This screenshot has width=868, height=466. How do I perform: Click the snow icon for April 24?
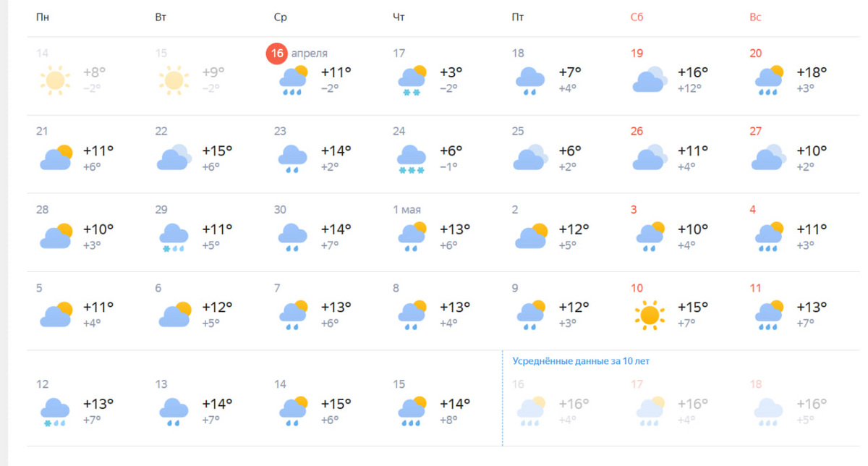click(412, 159)
